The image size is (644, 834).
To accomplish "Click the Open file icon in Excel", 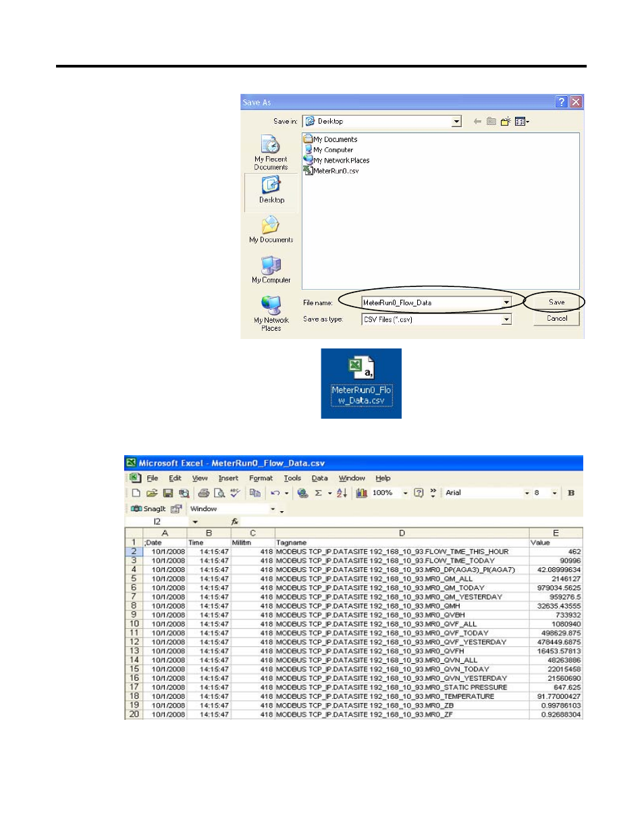I will click(152, 493).
